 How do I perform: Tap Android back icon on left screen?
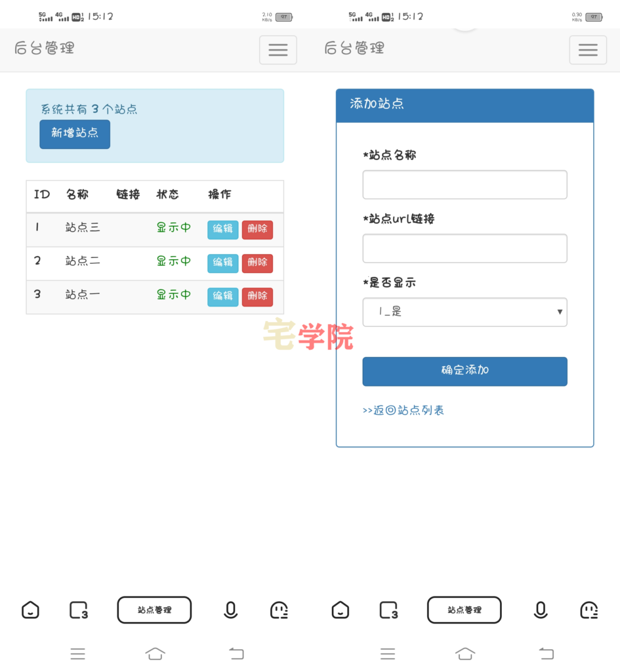(x=236, y=654)
